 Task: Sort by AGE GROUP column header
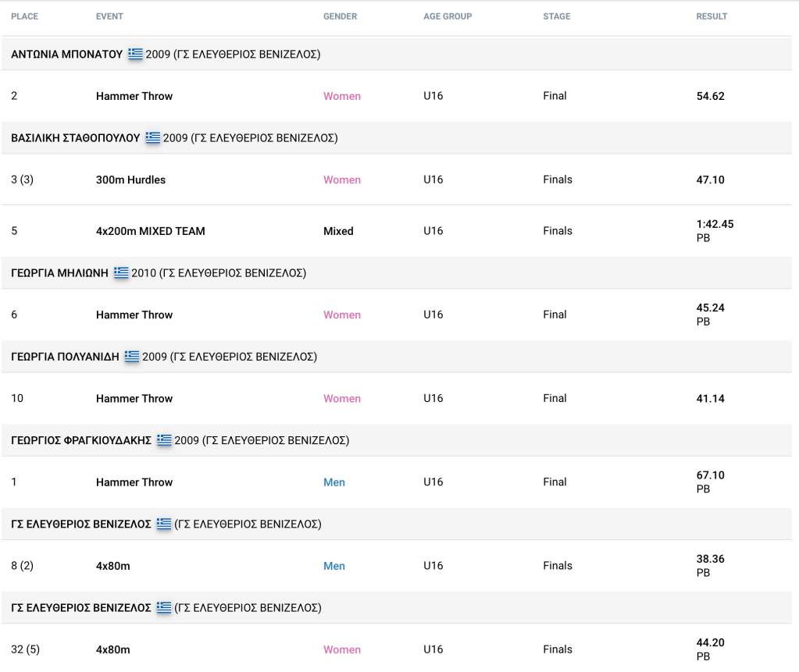[x=448, y=16]
